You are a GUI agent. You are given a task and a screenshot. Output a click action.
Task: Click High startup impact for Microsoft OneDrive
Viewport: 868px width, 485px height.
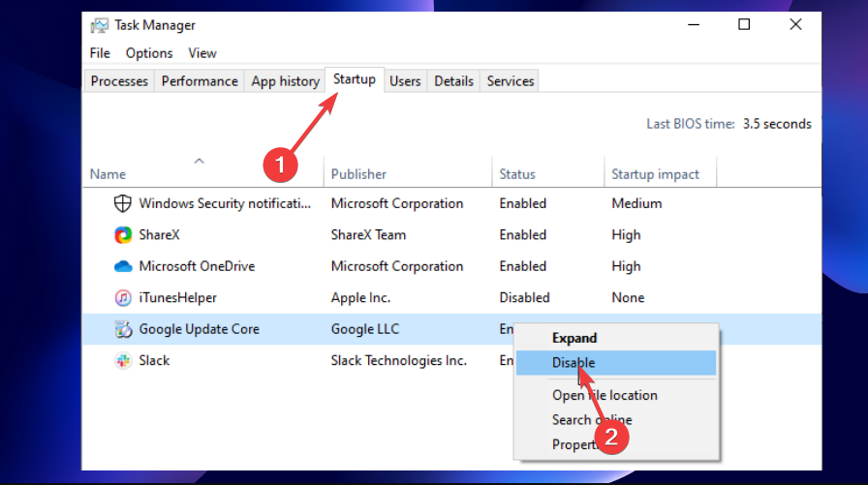(626, 266)
